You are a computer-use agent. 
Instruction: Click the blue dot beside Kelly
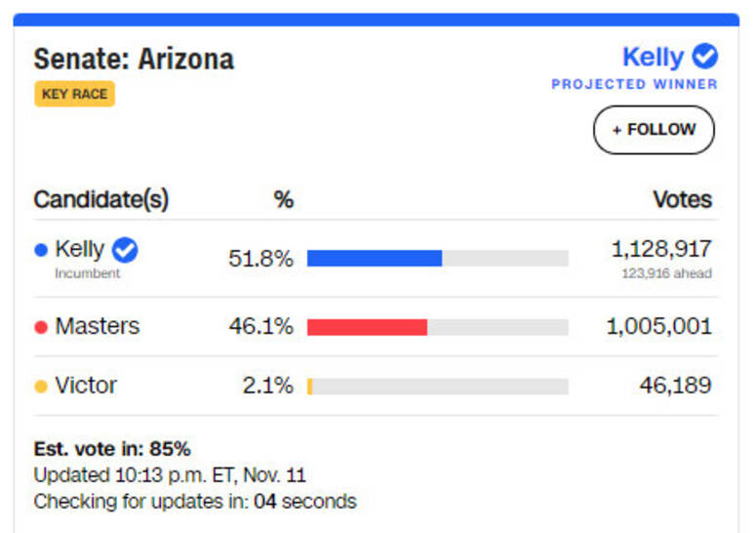coord(41,250)
